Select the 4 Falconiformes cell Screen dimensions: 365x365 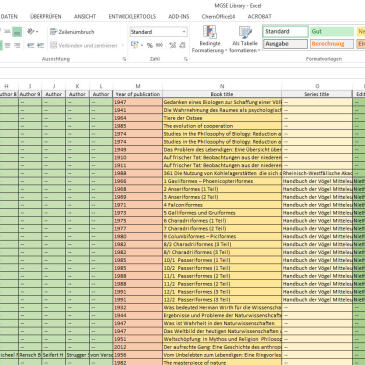(x=222, y=205)
